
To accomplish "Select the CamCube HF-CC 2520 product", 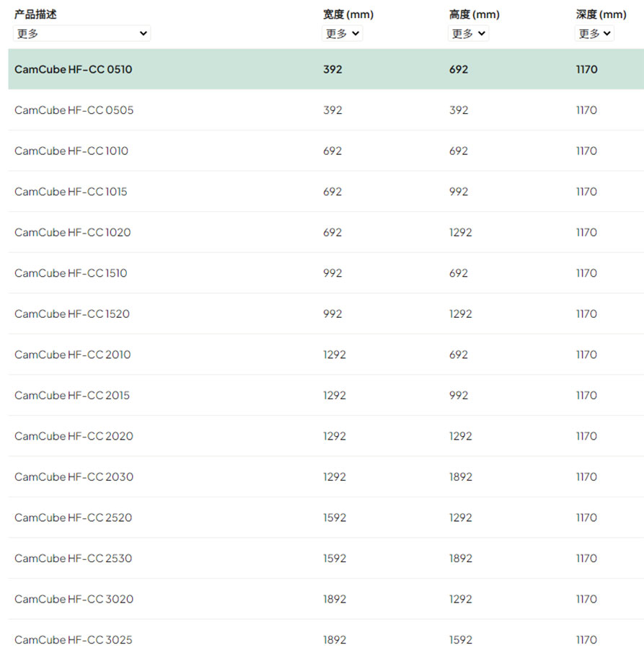I will (x=326, y=517).
